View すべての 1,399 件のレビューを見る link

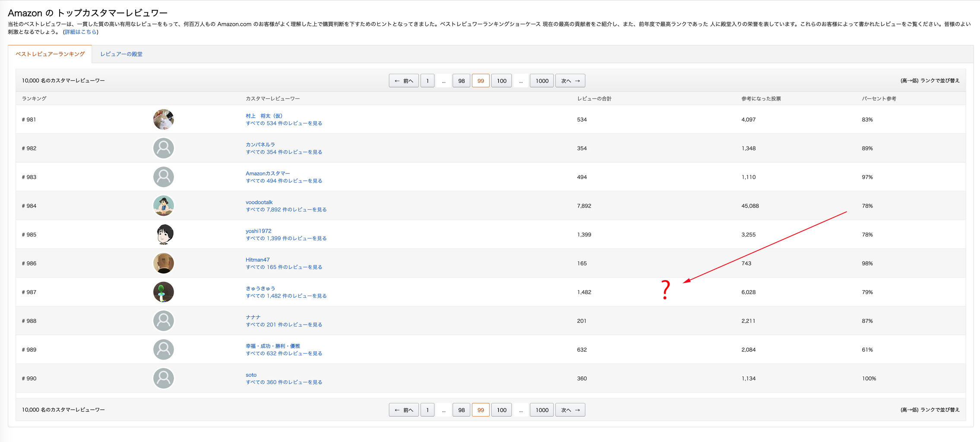click(x=286, y=238)
